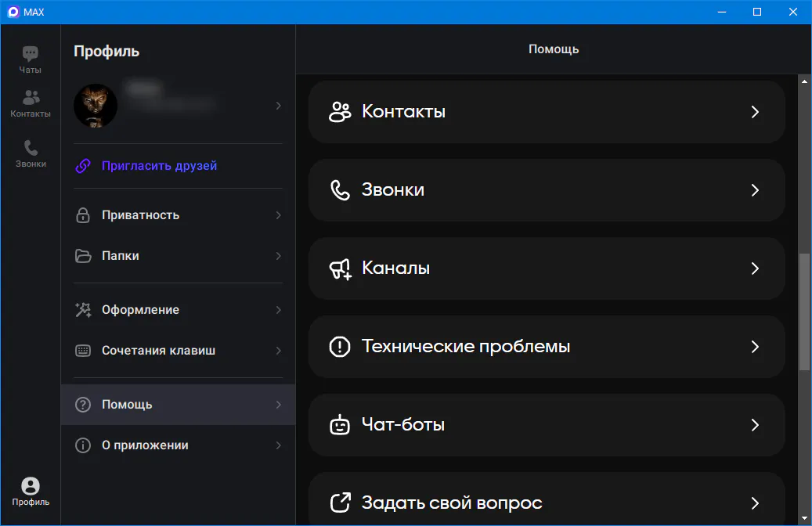Image resolution: width=812 pixels, height=526 pixels.
Task: Click the profile avatar picture
Action: tap(96, 106)
